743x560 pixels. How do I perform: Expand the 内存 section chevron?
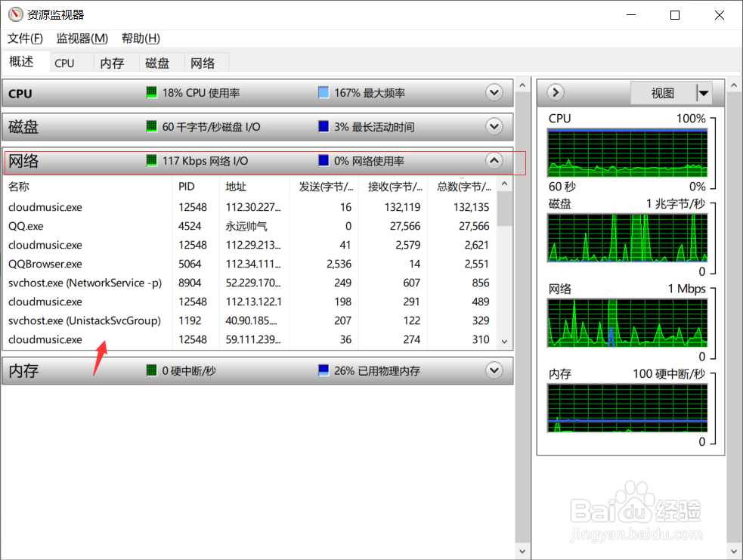coord(494,370)
